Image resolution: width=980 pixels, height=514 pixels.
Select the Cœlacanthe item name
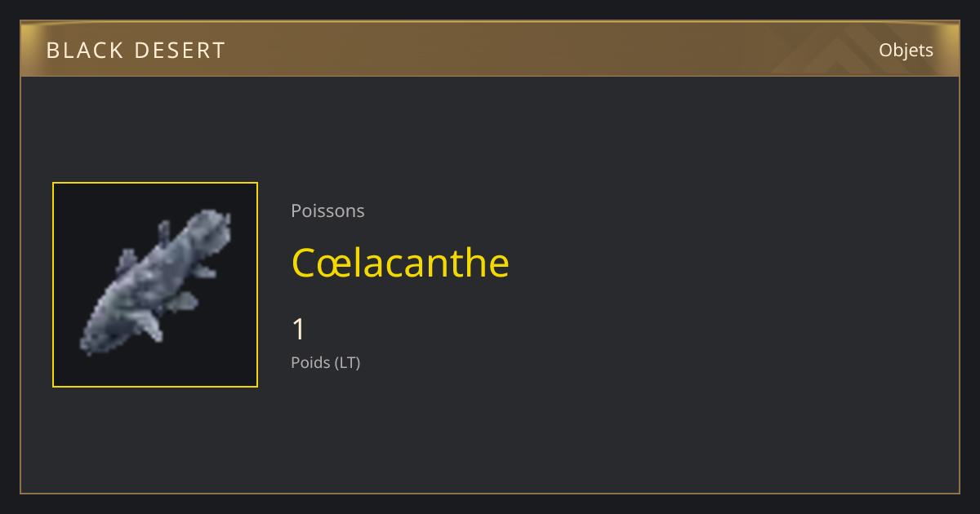click(x=400, y=262)
